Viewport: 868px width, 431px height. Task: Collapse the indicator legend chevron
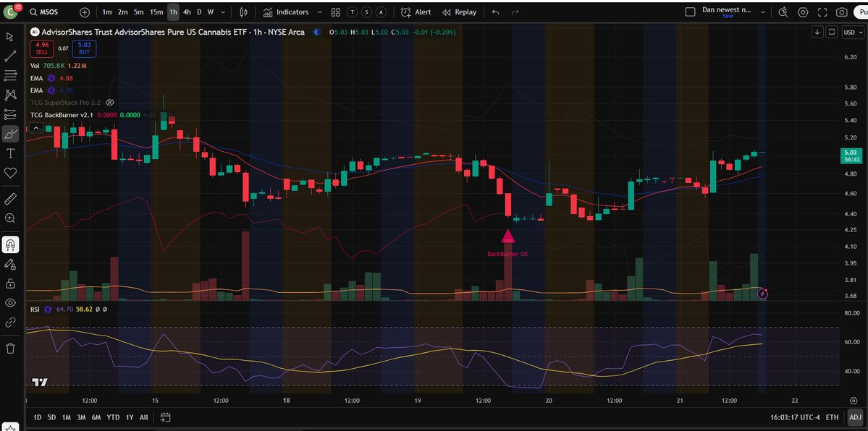36,128
